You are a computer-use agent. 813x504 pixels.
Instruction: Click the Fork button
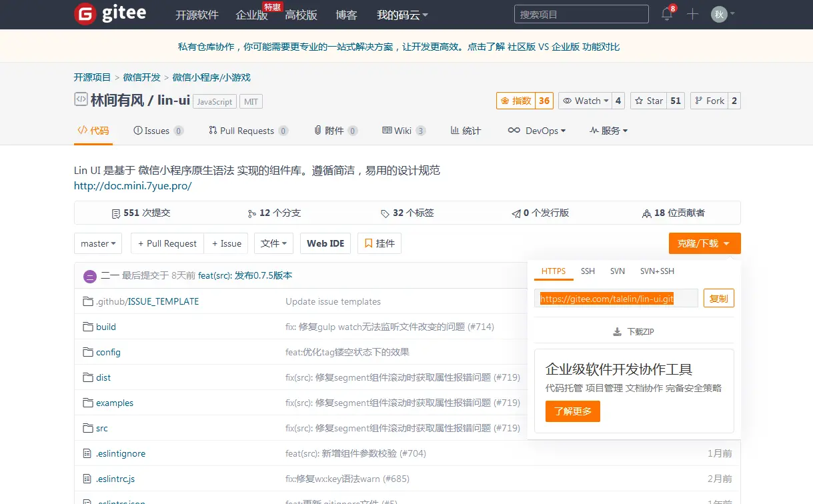[x=709, y=101]
